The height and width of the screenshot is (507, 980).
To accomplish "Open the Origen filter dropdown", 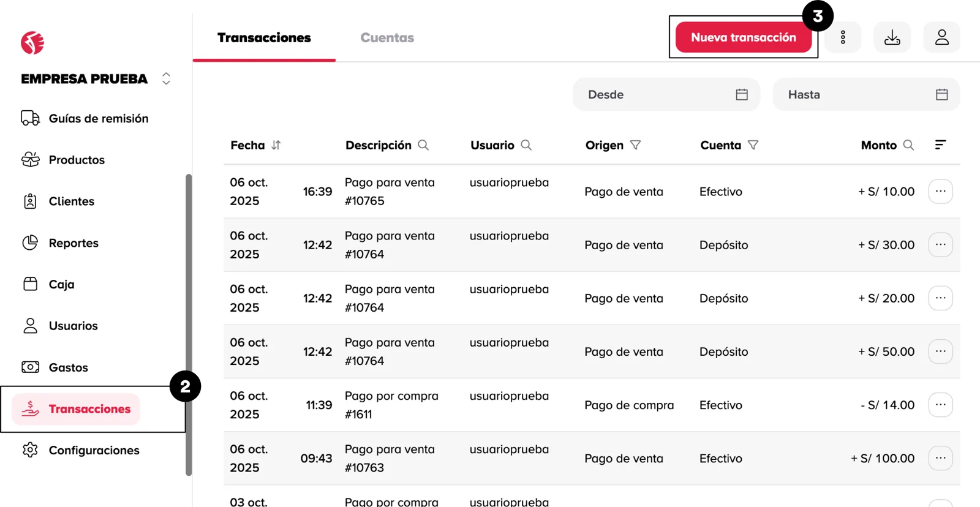I will pyautogui.click(x=636, y=145).
